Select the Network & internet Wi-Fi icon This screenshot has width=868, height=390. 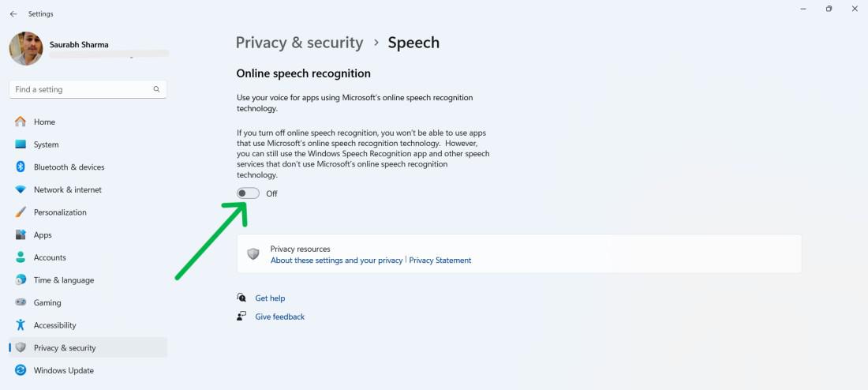coord(21,190)
